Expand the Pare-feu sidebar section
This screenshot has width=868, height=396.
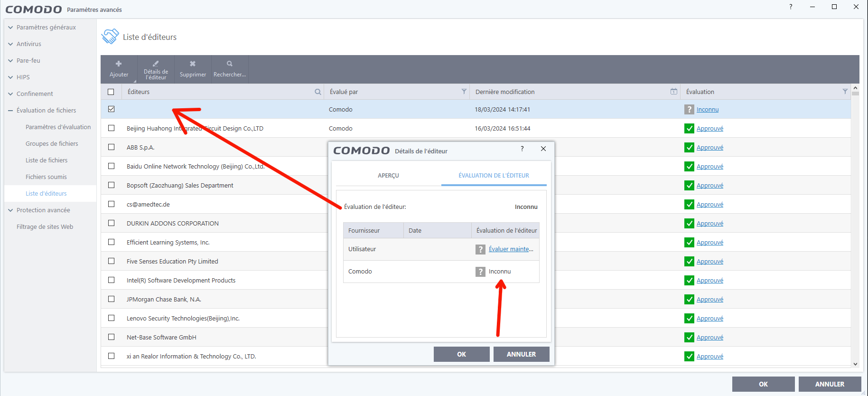point(10,61)
